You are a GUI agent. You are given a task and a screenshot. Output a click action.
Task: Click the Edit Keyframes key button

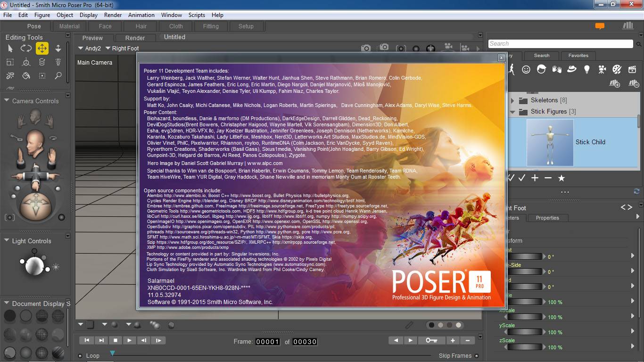click(431, 340)
